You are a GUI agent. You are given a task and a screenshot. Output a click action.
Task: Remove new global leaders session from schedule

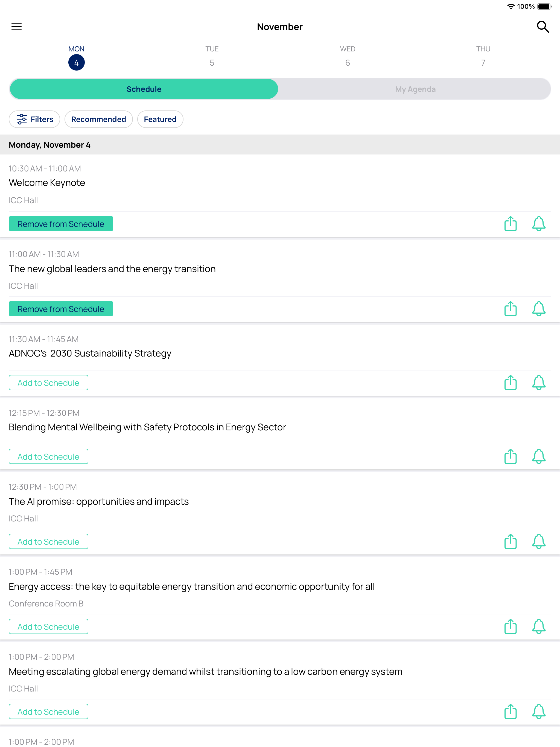pyautogui.click(x=61, y=309)
